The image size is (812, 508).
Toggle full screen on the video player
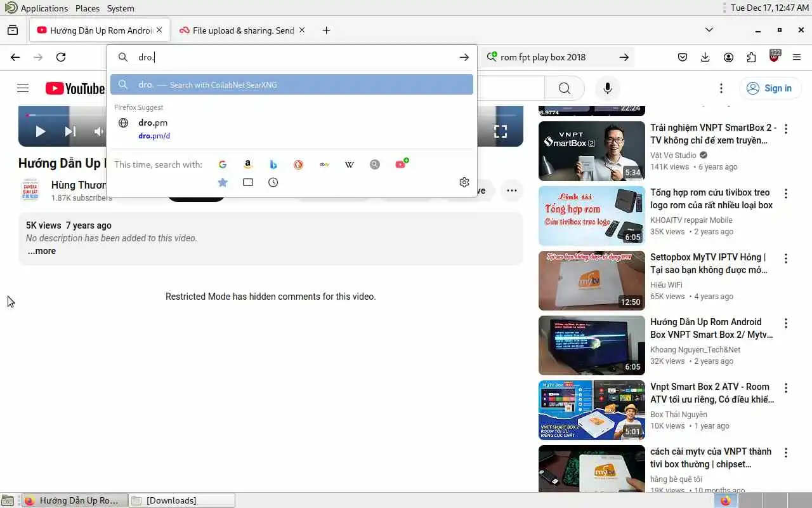click(501, 131)
